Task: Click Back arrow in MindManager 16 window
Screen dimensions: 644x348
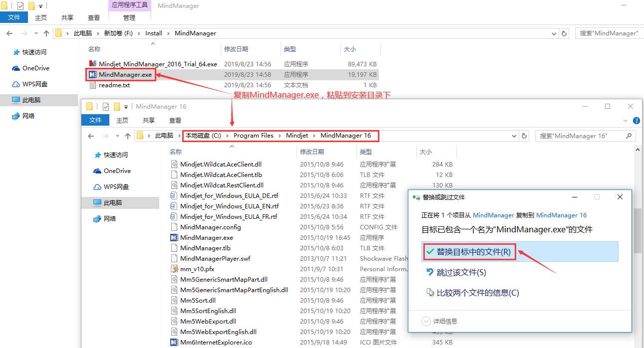Action: (91, 136)
